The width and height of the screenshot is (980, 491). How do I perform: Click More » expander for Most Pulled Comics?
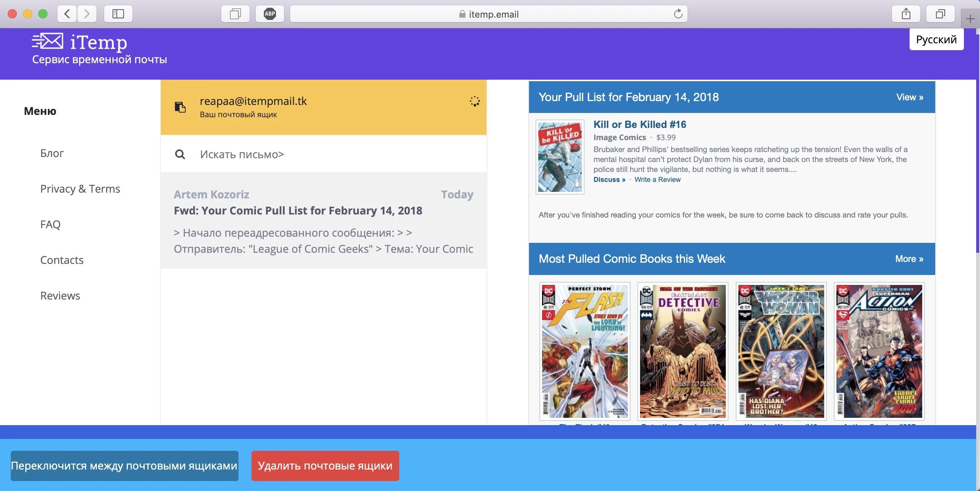point(908,258)
